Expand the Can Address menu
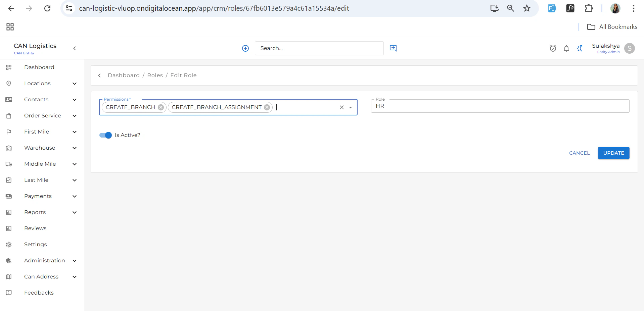 (x=42, y=277)
